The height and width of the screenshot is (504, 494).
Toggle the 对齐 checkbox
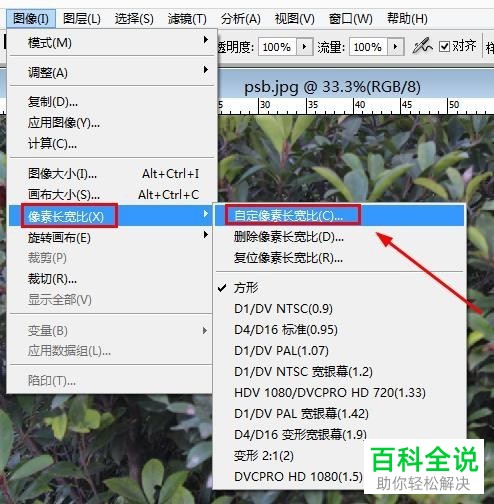444,46
